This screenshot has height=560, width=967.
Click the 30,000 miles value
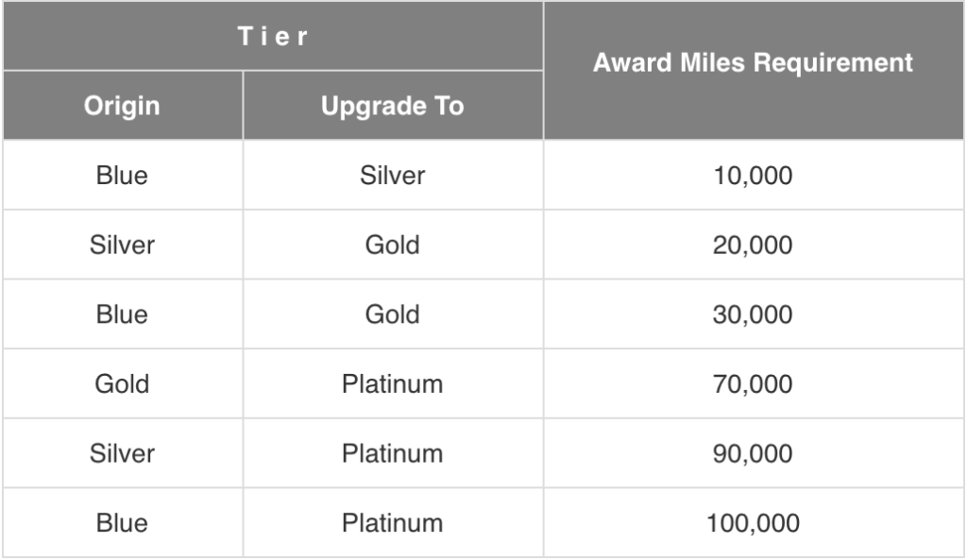pyautogui.click(x=753, y=314)
